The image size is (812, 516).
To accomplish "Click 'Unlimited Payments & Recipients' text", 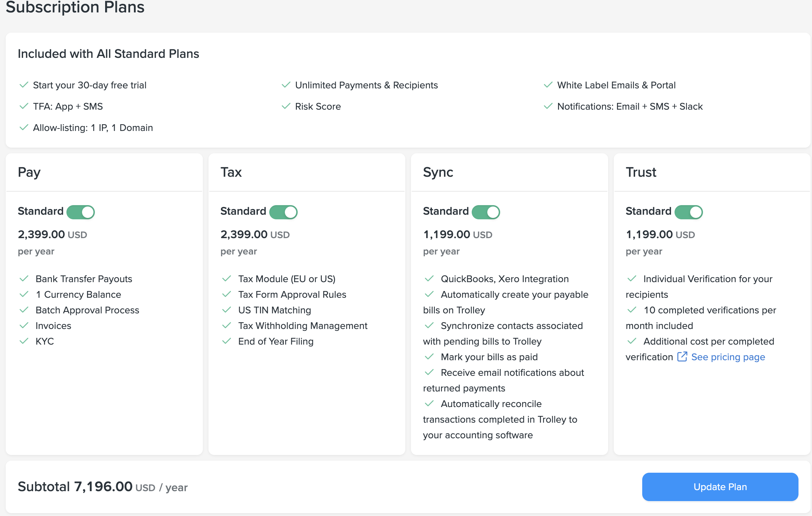I will pyautogui.click(x=366, y=85).
